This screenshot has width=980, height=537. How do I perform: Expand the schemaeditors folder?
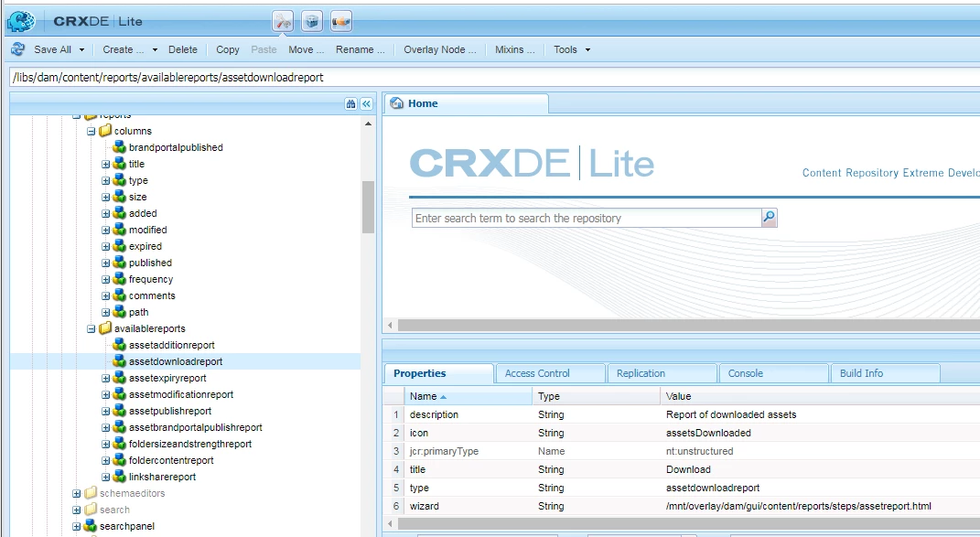coord(77,493)
